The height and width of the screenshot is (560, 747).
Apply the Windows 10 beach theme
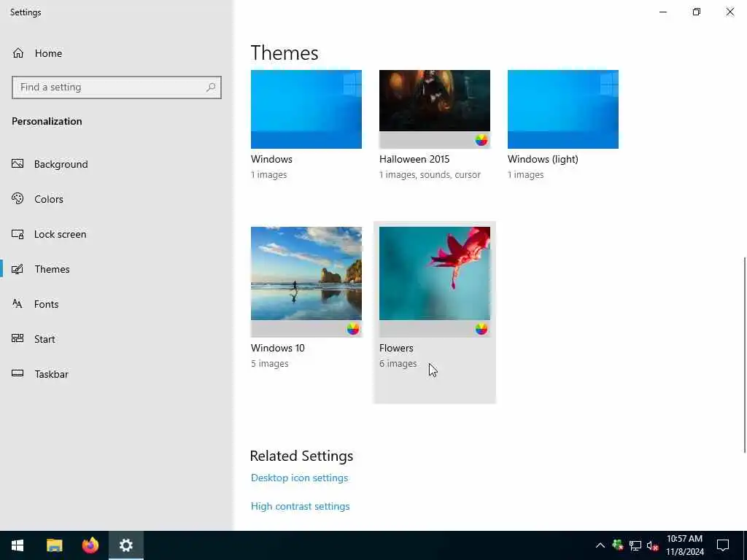tap(306, 281)
